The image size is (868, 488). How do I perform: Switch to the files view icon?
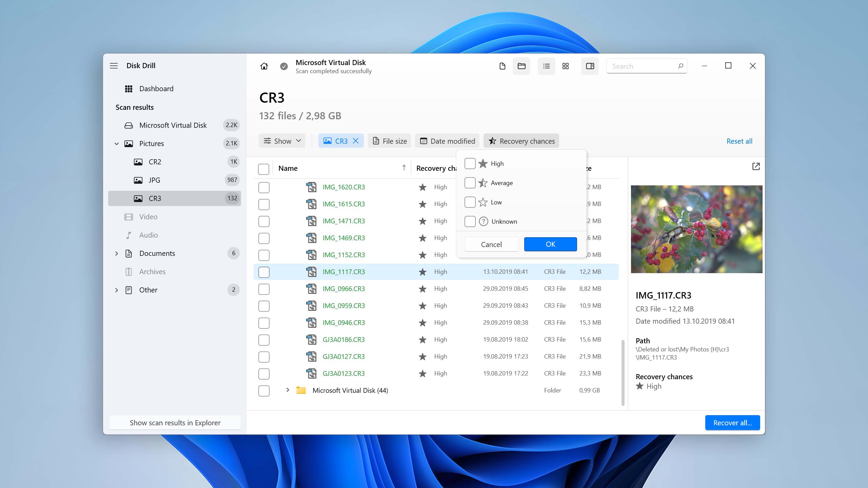pyautogui.click(x=502, y=66)
